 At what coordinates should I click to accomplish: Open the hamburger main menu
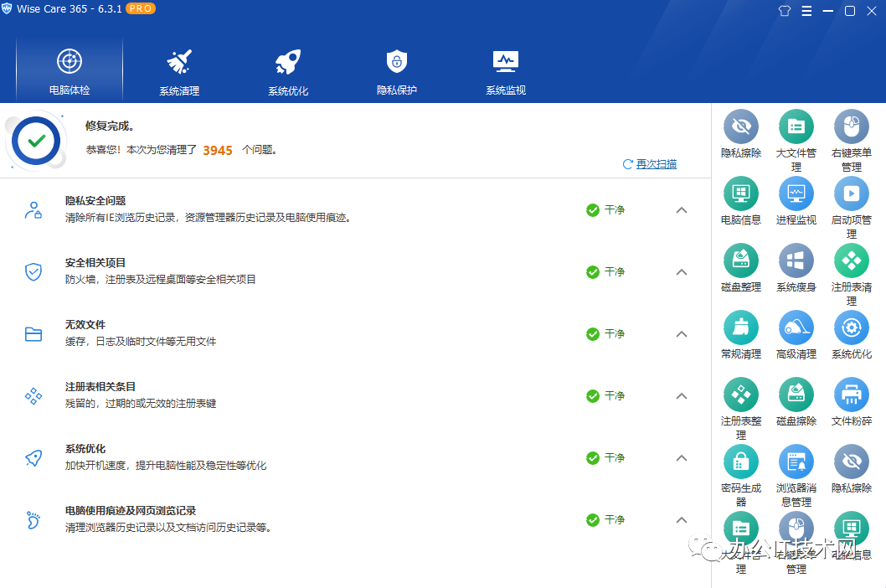point(806,11)
